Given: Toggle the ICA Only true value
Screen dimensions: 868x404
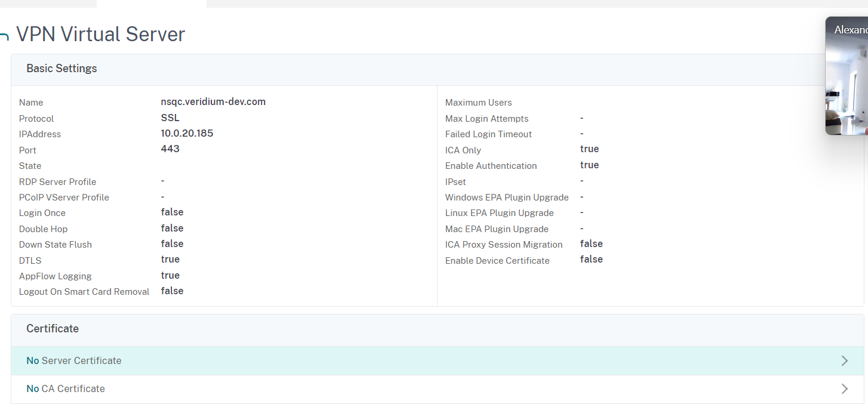Looking at the screenshot, I should [x=589, y=149].
